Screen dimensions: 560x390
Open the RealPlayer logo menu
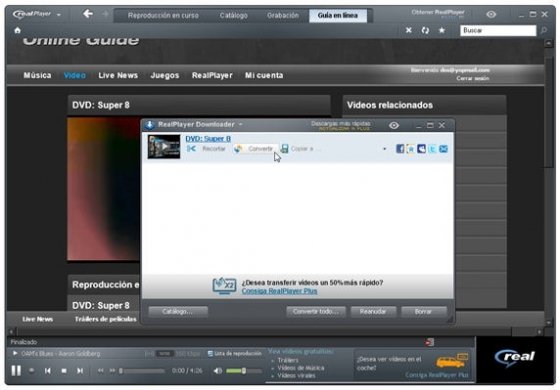click(x=37, y=14)
